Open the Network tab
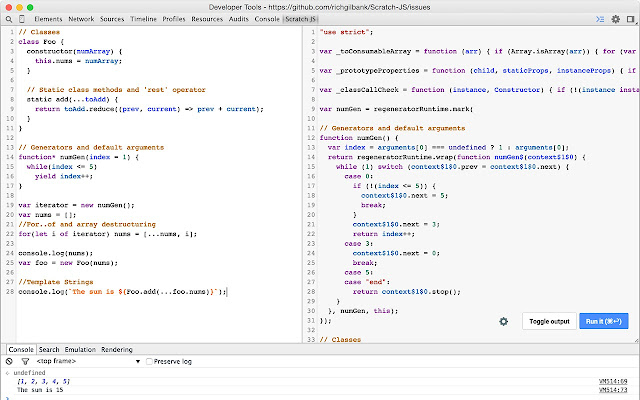640x400 pixels. [82, 19]
